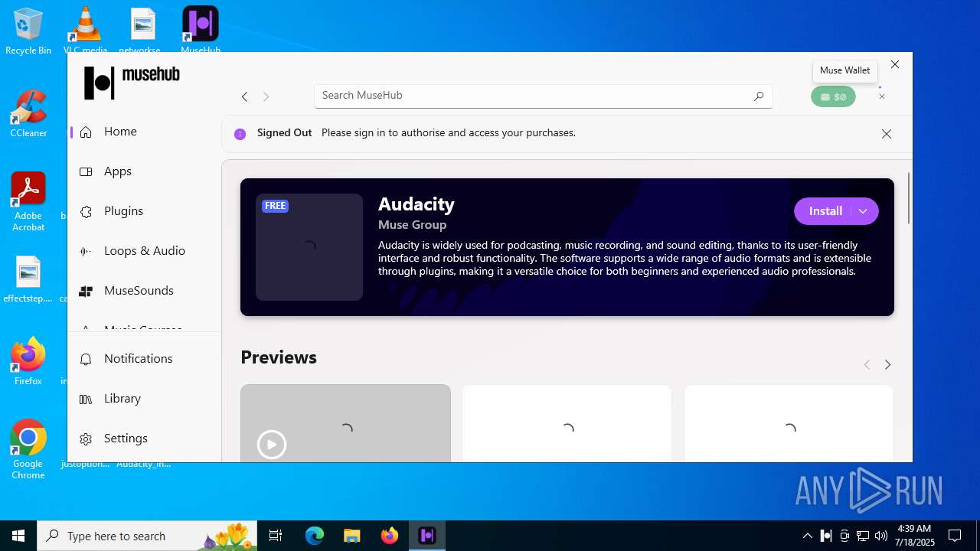980x551 pixels.
Task: Click the Windows taskbar search box
Action: [x=149, y=536]
